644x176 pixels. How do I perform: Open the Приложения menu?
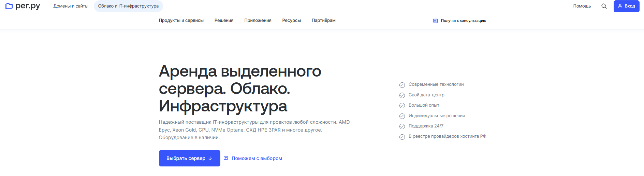click(258, 21)
